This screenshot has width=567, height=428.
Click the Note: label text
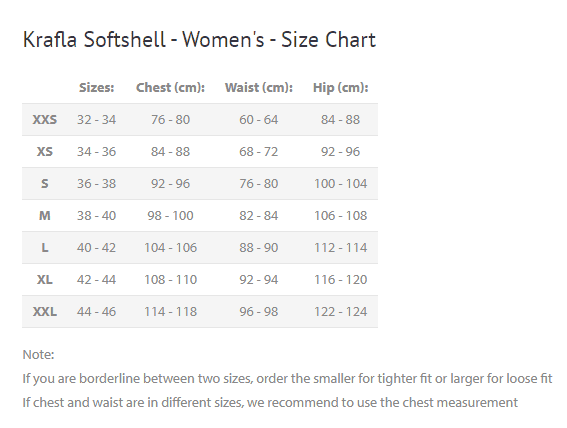point(38,355)
